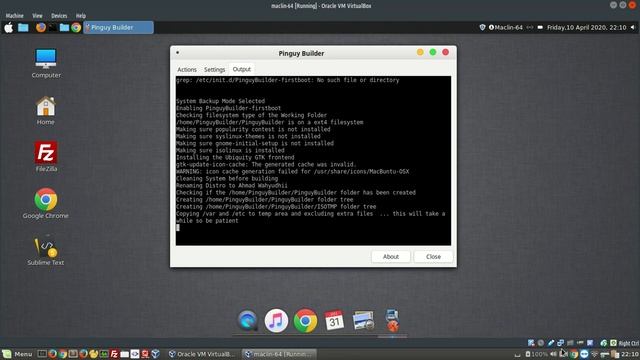Click the desktop folder icon beside Apple logo
Image resolution: width=640 pixels, height=360 pixels.
coord(23,27)
